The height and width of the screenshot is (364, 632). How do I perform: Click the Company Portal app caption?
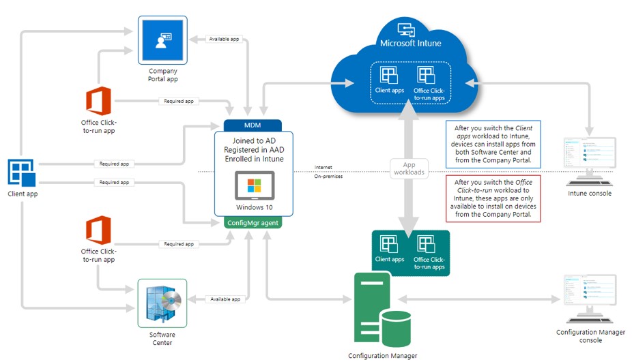(x=163, y=75)
